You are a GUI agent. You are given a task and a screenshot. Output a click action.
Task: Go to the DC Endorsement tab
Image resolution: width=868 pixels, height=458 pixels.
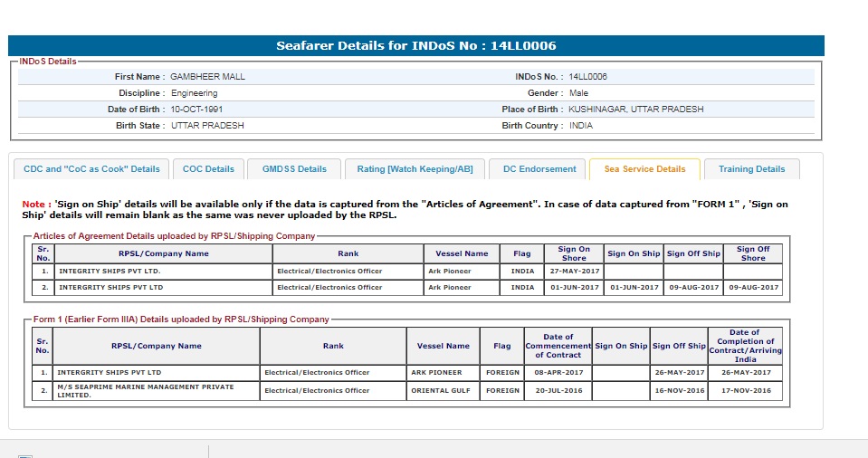point(539,169)
